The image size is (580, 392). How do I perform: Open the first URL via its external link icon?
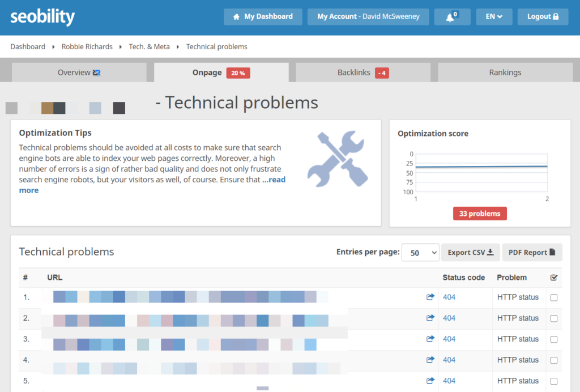click(x=430, y=296)
